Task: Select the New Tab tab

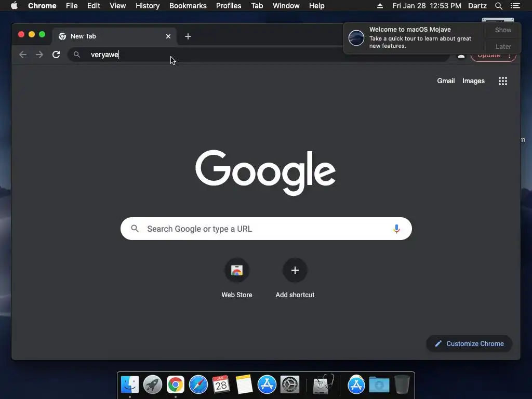Action: pyautogui.click(x=114, y=36)
